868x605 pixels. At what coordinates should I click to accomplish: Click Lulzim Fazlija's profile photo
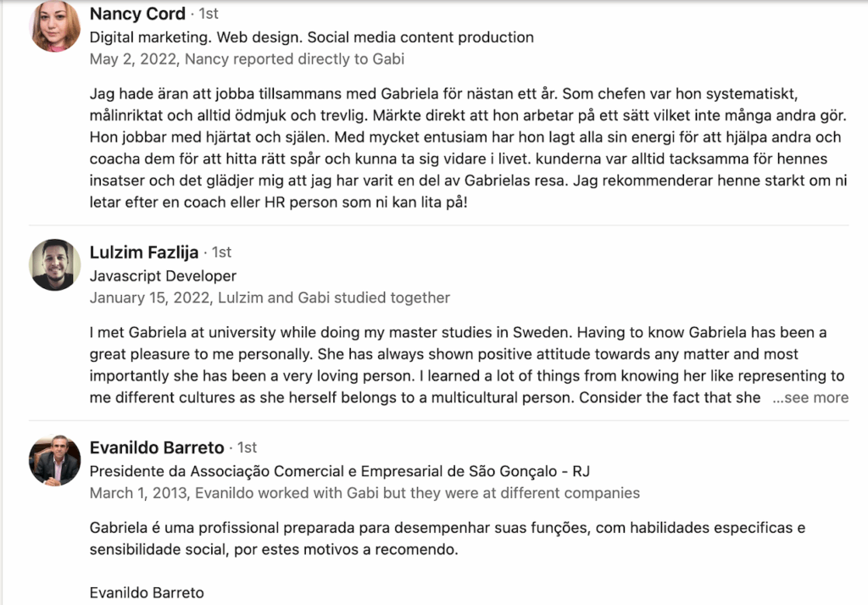click(x=55, y=265)
